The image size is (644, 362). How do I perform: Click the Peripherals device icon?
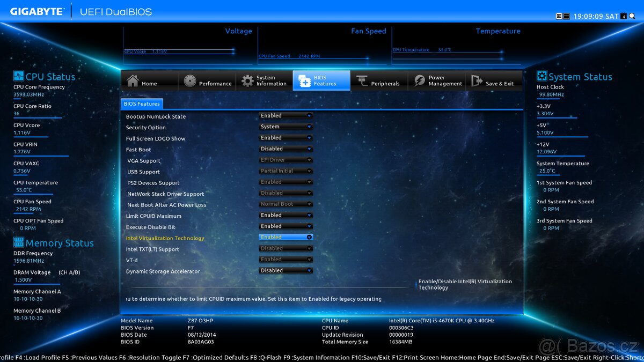click(362, 81)
